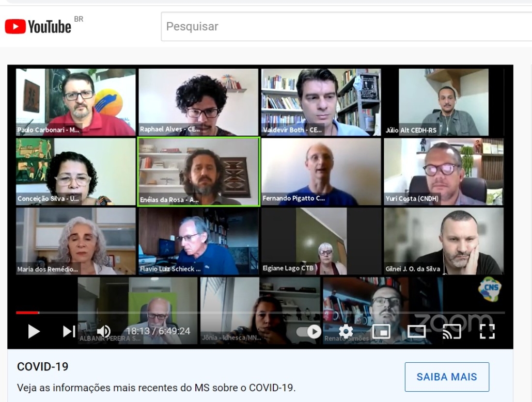The height and width of the screenshot is (402, 532).
Task: Click the 18:13 / 6:49:24 time display
Action: tap(158, 331)
